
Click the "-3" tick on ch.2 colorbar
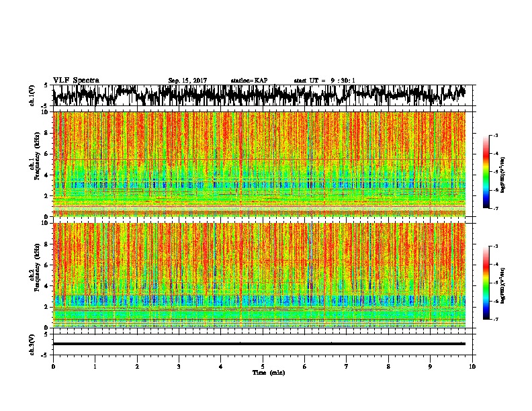point(496,246)
